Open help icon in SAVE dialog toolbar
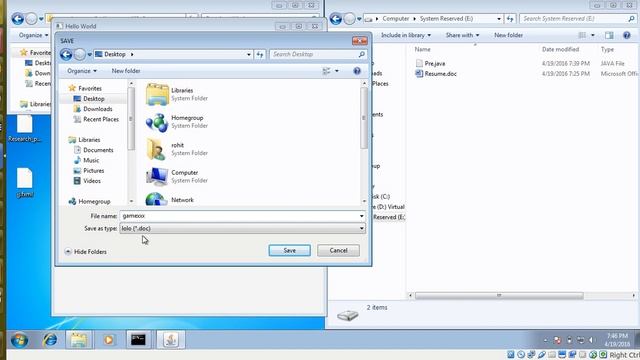Viewport: 640px width, 360px height. click(x=357, y=71)
